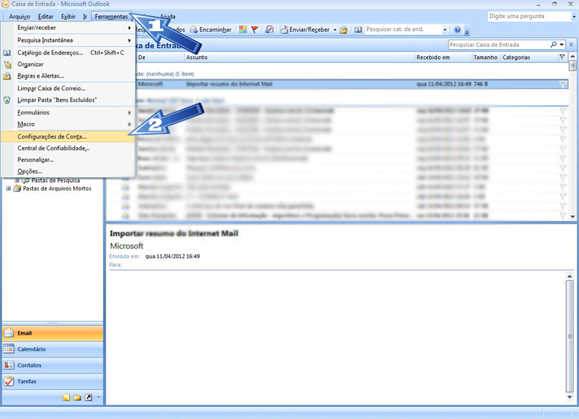Open the Exibir menu
This screenshot has width=579, height=419.
[68, 17]
